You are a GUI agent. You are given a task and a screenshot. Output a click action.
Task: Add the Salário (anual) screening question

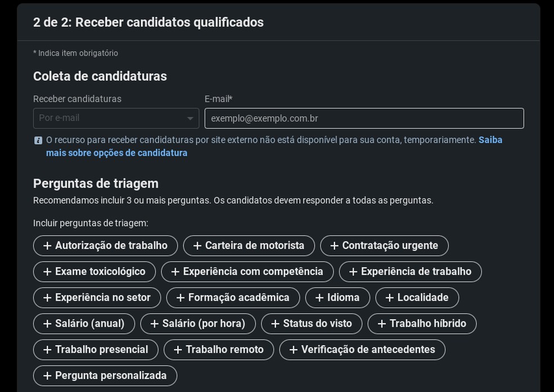tap(83, 323)
